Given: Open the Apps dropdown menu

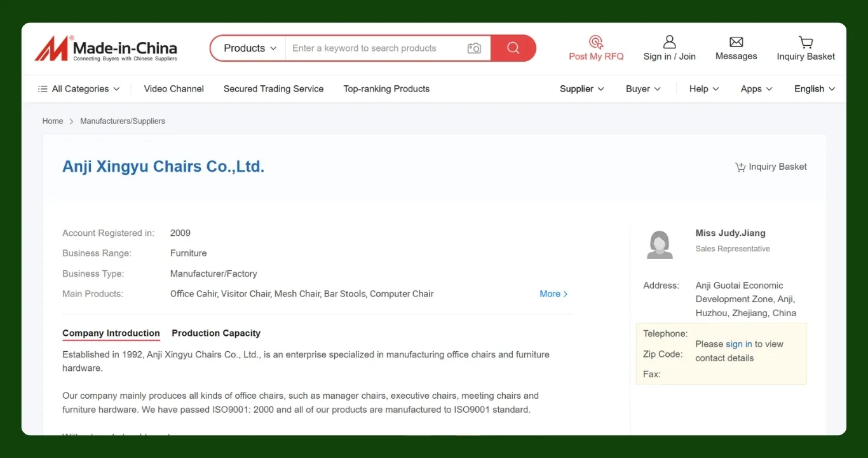Looking at the screenshot, I should tap(756, 89).
